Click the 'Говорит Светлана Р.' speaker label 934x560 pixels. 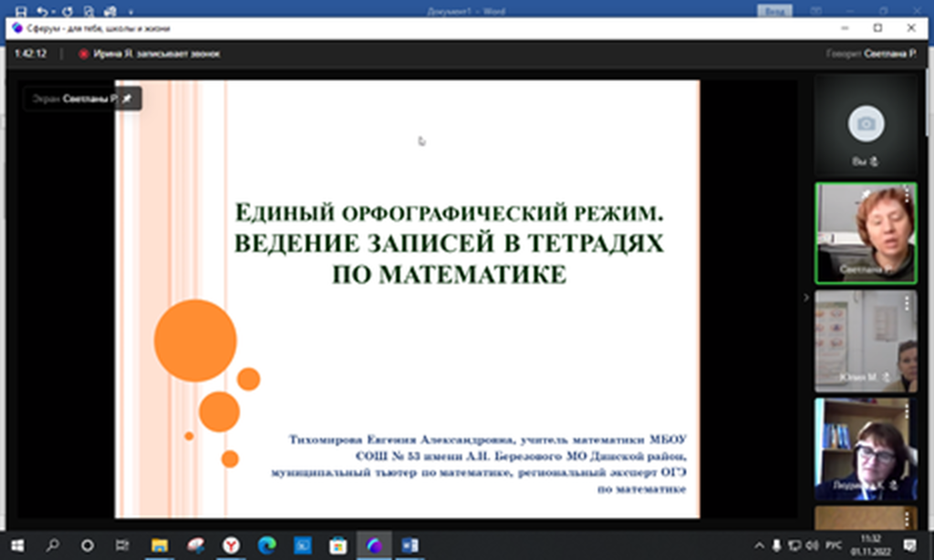(871, 54)
